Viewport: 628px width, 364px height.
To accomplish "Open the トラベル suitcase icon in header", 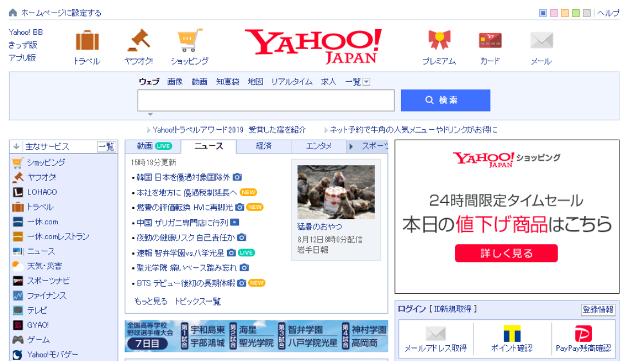I will [x=87, y=41].
